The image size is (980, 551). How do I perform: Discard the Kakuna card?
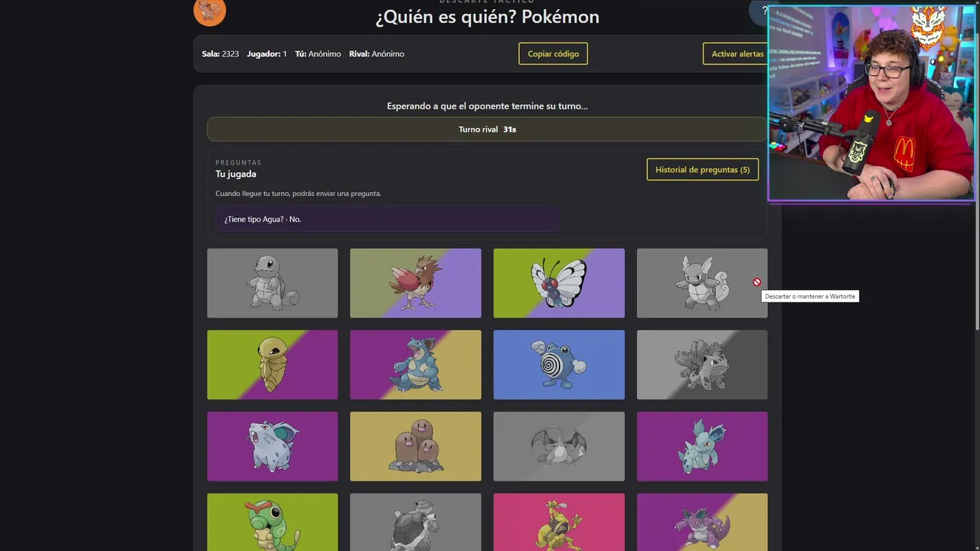pyautogui.click(x=273, y=365)
